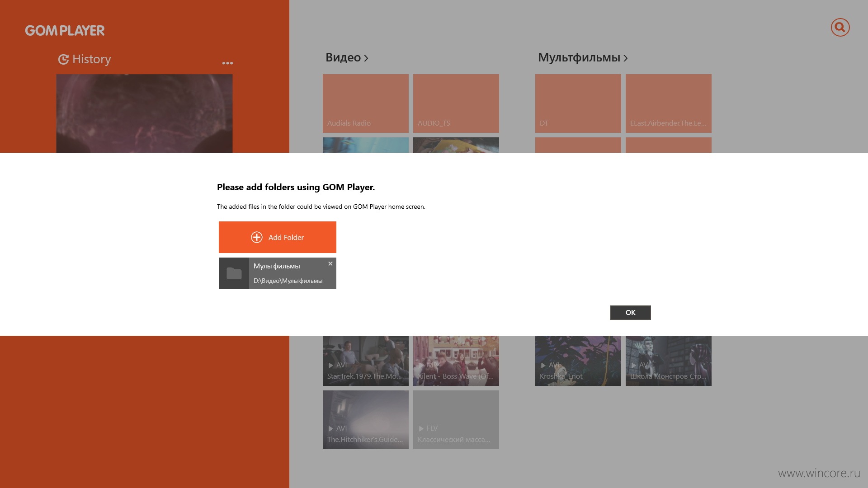Image resolution: width=868 pixels, height=488 pixels.
Task: Click the folder icon of the Мультфильмы entry
Action: coord(234,273)
